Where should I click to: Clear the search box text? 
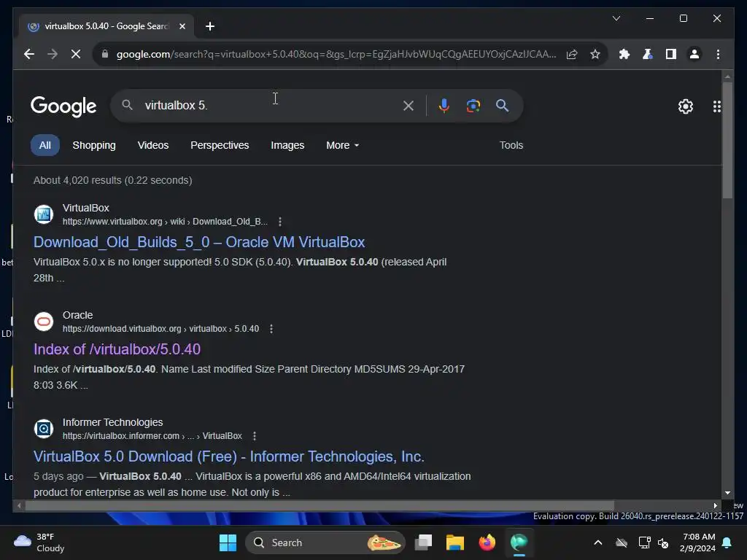point(409,106)
